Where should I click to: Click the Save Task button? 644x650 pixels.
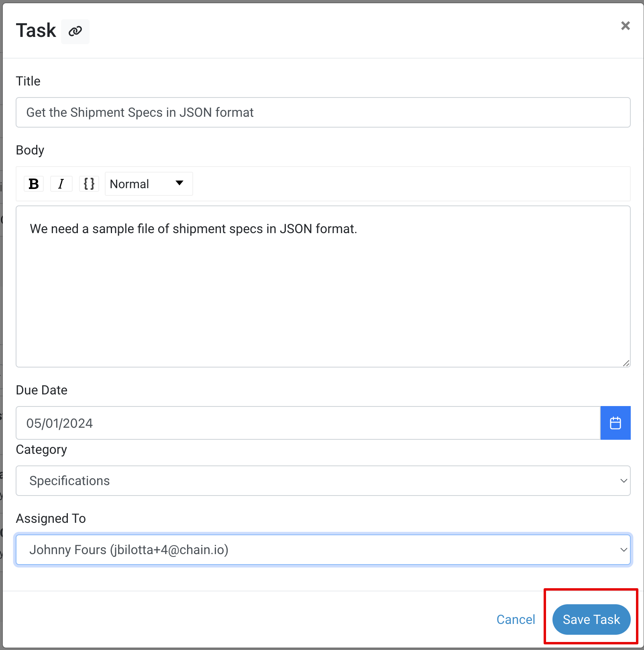591,620
